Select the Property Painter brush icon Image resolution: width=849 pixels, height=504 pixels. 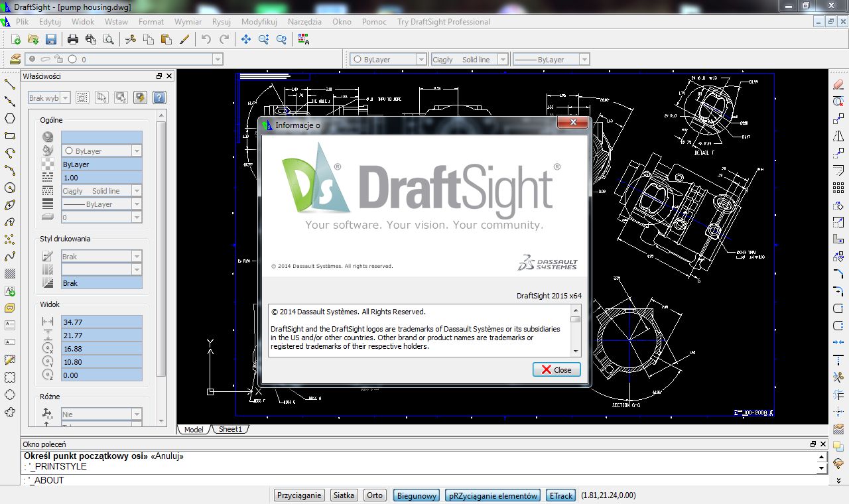[184, 39]
